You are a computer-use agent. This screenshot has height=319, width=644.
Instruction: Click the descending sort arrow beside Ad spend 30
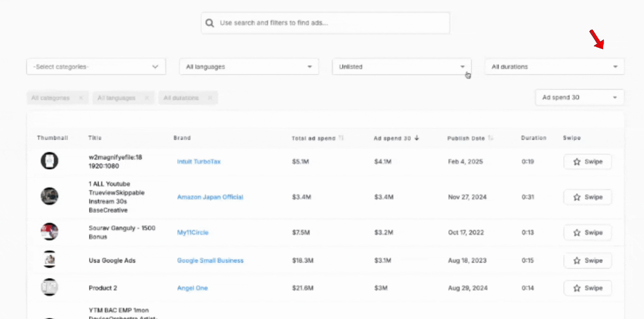point(416,138)
